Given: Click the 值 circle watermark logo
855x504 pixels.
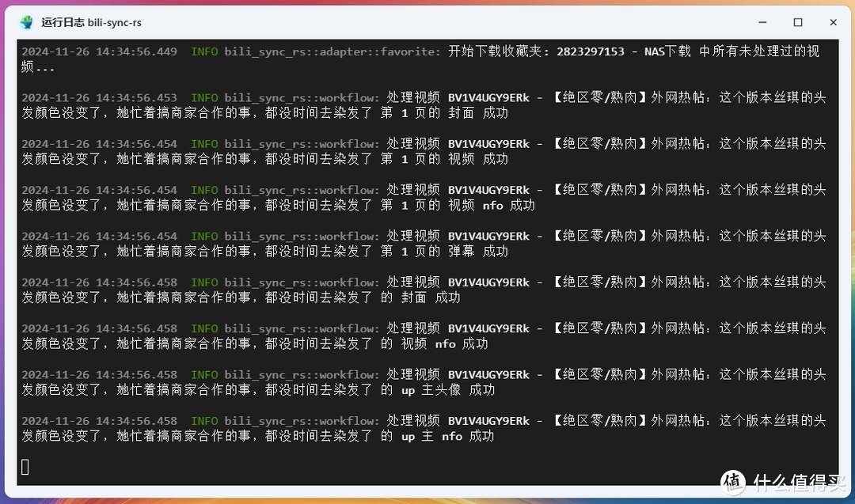Looking at the screenshot, I should point(732,482).
